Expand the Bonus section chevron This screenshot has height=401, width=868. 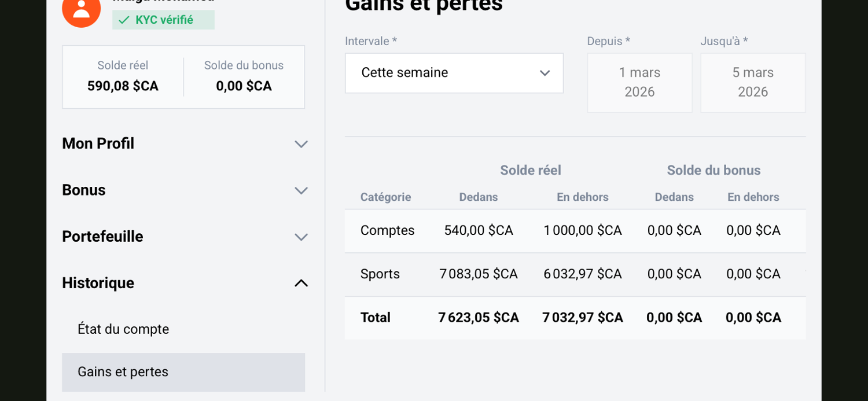301,190
